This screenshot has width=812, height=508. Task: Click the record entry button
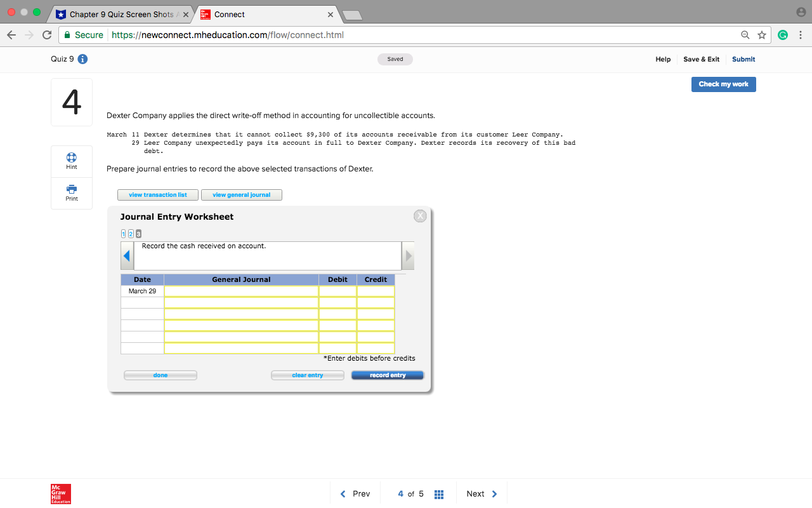click(387, 375)
